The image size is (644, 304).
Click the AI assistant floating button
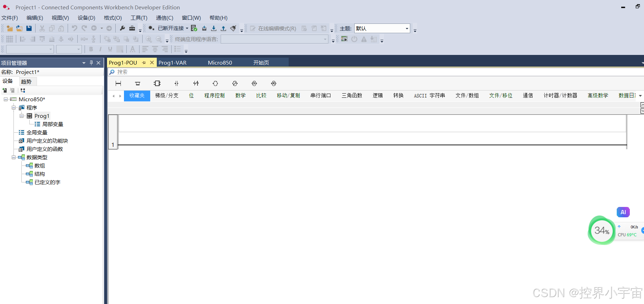(623, 212)
